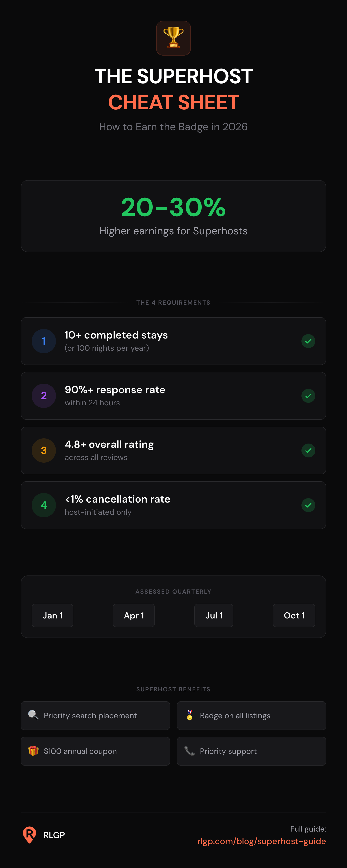Click checkmark for <1% cancellation rate

pyautogui.click(x=308, y=505)
